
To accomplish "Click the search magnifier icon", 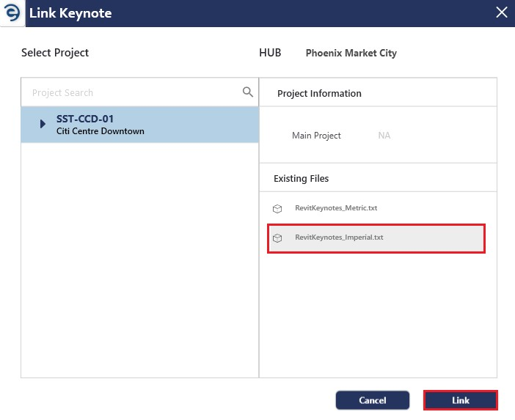I will [248, 92].
